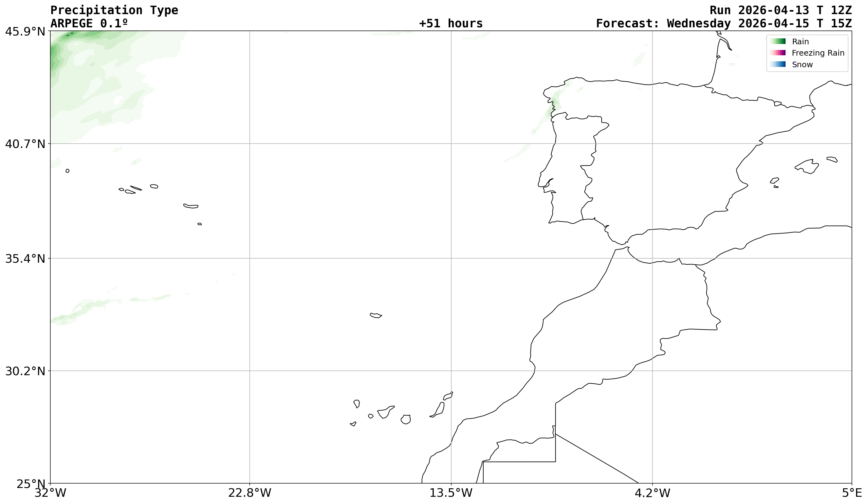Click the 30.2°N latitude axis label
This screenshot has height=504, width=867.
(x=25, y=371)
